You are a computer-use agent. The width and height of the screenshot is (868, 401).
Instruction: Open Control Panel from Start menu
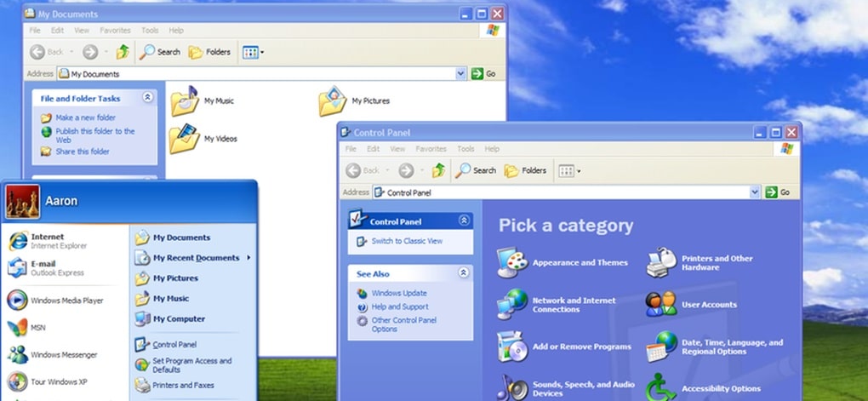[166, 344]
